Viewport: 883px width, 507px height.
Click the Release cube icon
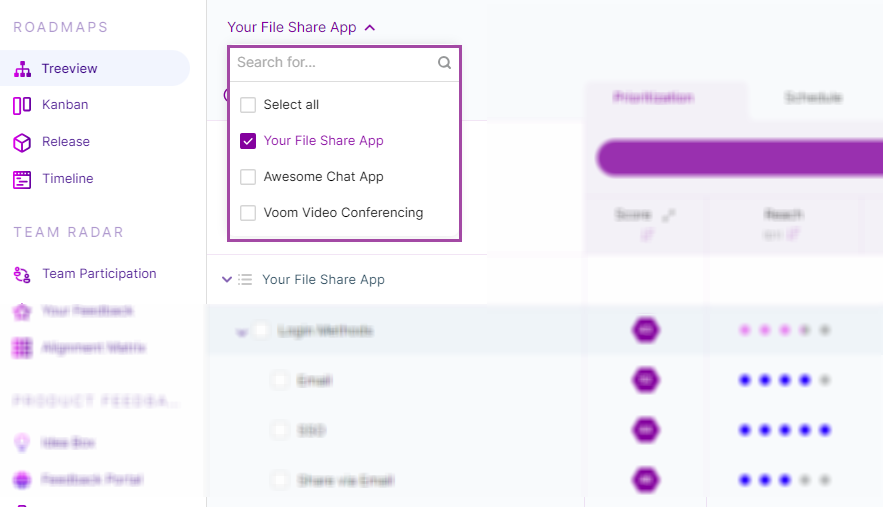click(22, 143)
